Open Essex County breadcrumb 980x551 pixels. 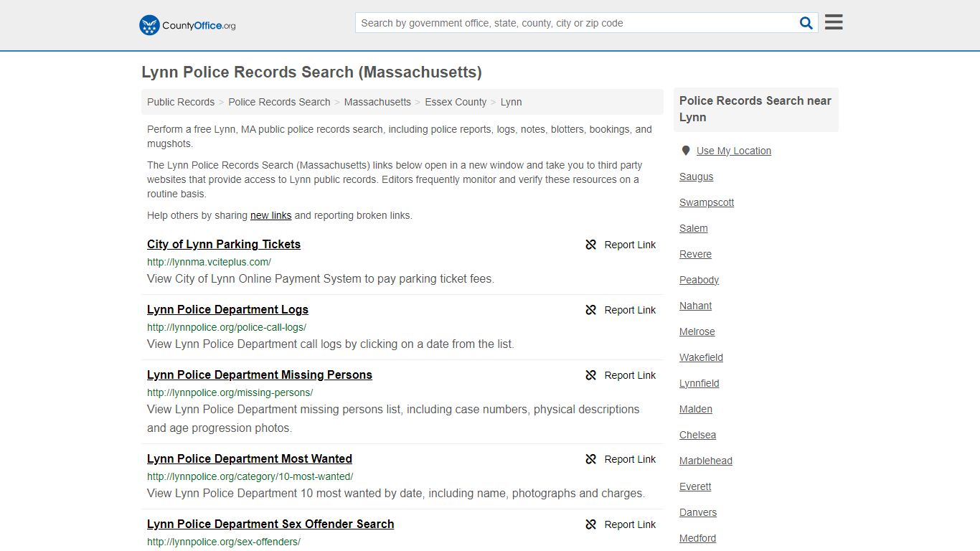coord(456,102)
